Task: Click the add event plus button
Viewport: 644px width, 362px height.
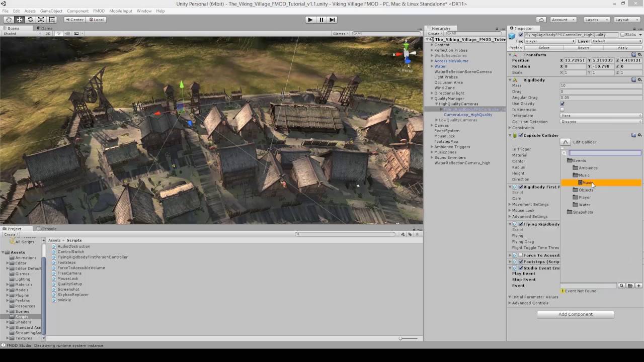Action: (x=638, y=286)
